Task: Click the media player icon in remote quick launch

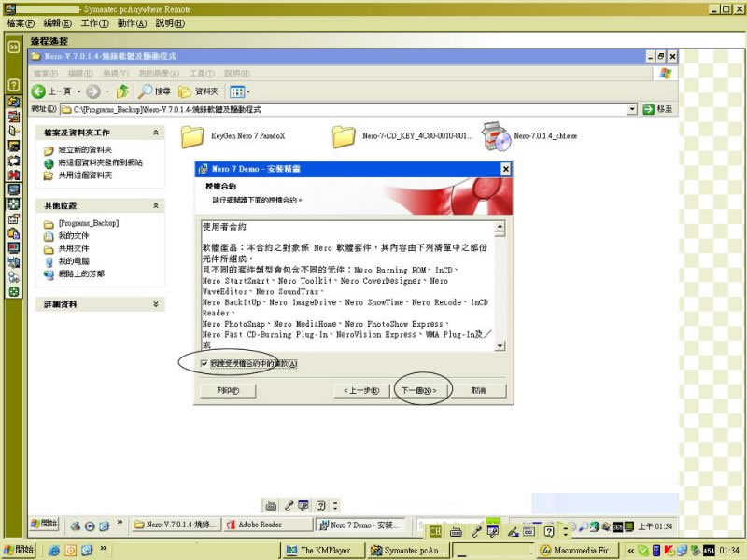Action: point(90,525)
